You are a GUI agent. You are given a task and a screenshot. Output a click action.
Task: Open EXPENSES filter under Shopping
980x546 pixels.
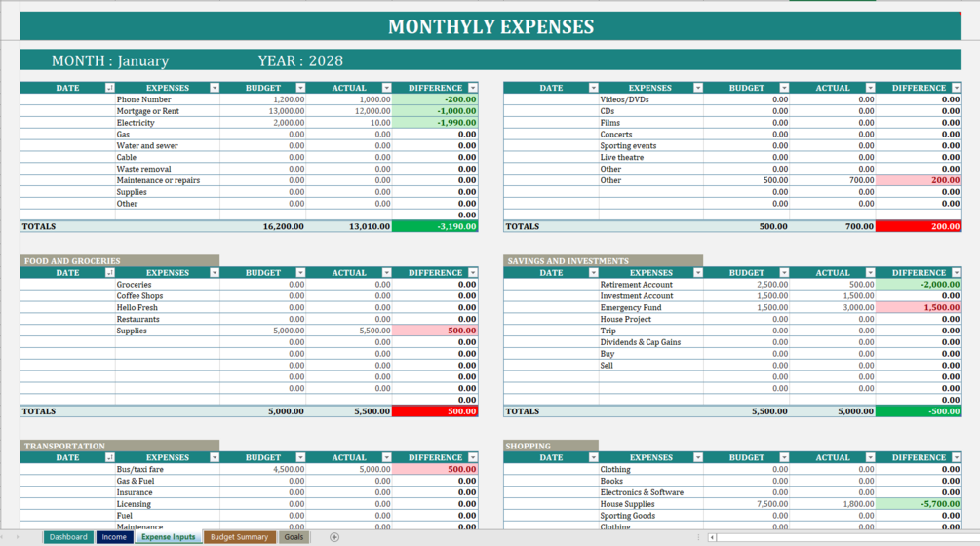coord(698,458)
